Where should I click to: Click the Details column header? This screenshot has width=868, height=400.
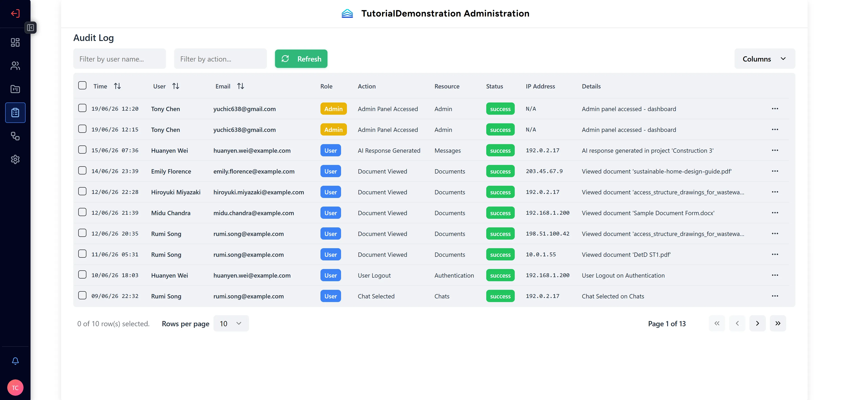(591, 86)
